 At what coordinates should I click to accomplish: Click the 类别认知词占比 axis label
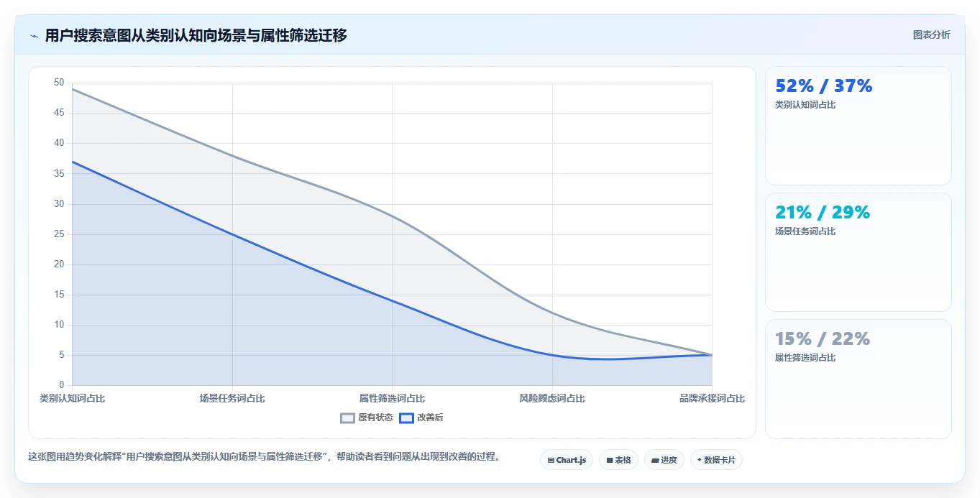pos(73,398)
